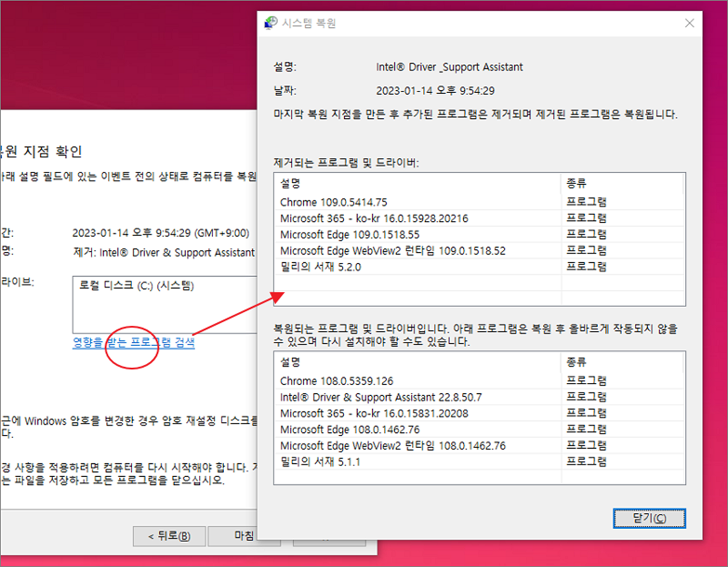This screenshot has height=567, width=728.
Task: Select Chrome 108.0.5359.126 row
Action: point(480,381)
